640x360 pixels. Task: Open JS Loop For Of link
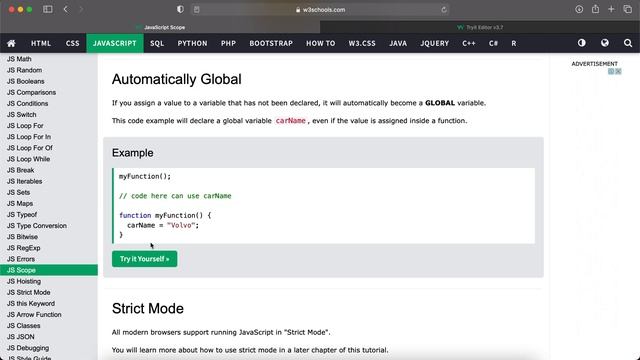click(49, 148)
